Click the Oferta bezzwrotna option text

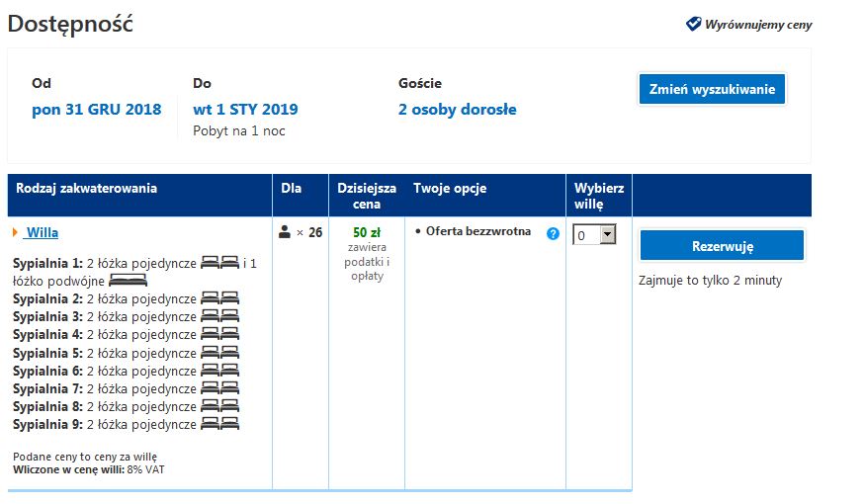pos(478,231)
